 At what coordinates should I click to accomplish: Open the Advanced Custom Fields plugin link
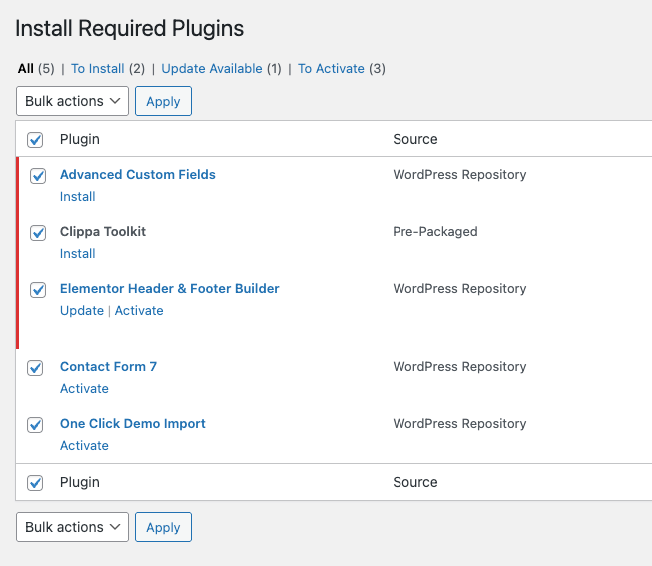coord(138,174)
